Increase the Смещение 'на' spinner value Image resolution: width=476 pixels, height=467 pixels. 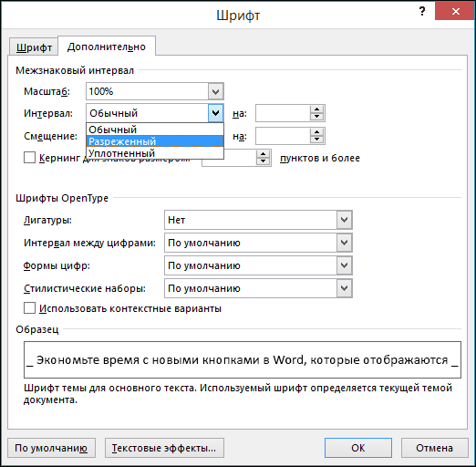point(316,132)
